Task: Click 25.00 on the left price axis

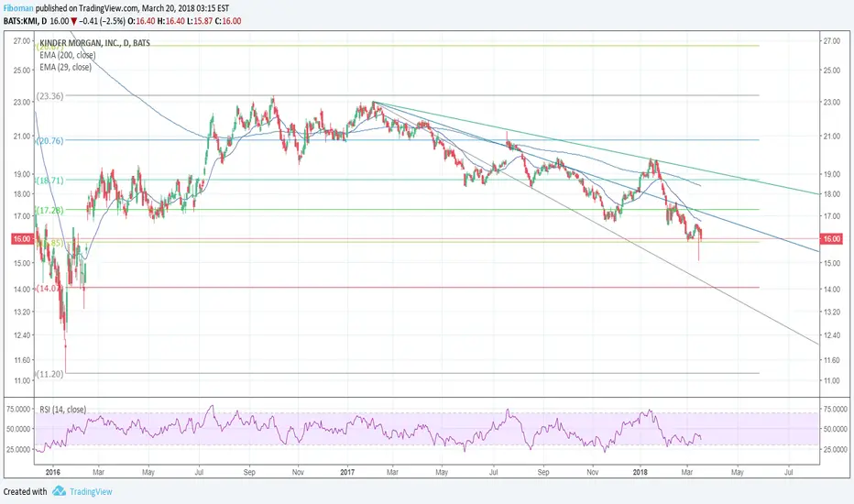Action: (x=22, y=70)
